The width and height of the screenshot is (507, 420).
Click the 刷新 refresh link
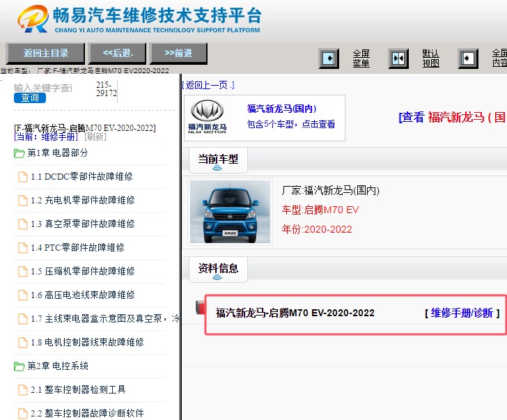tap(95, 137)
